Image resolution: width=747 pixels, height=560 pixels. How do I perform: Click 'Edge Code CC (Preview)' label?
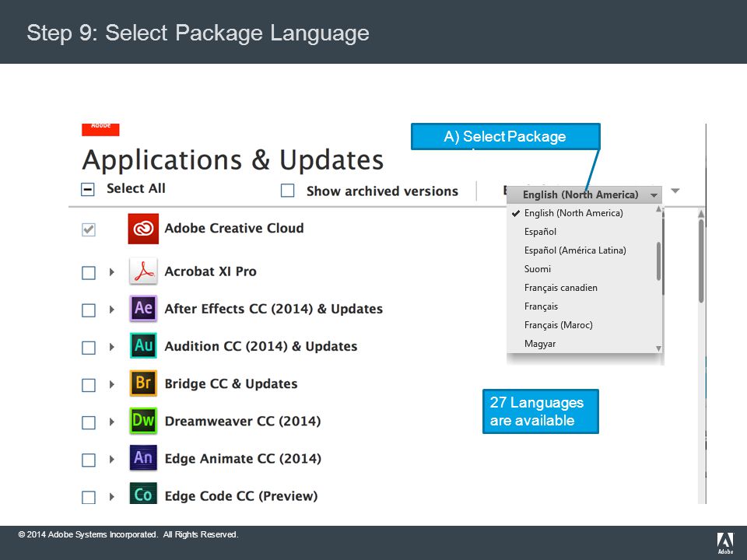point(241,496)
